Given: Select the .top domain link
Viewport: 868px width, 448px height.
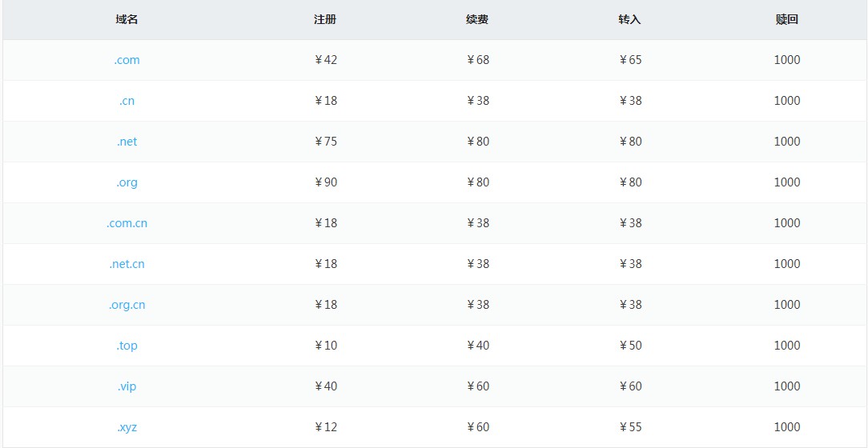Looking at the screenshot, I should tap(127, 346).
